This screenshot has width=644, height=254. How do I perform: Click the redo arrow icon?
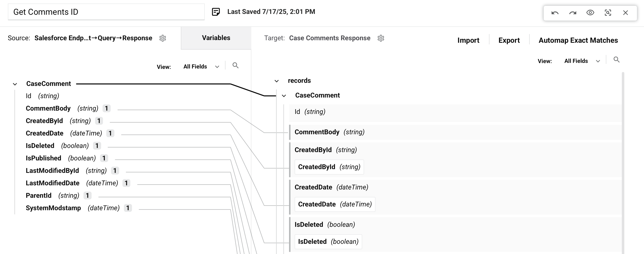click(573, 13)
